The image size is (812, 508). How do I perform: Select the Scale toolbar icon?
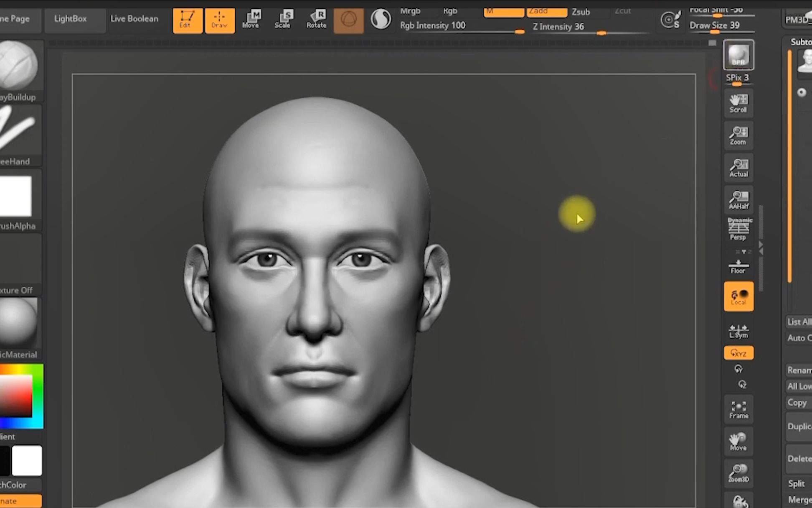[283, 19]
